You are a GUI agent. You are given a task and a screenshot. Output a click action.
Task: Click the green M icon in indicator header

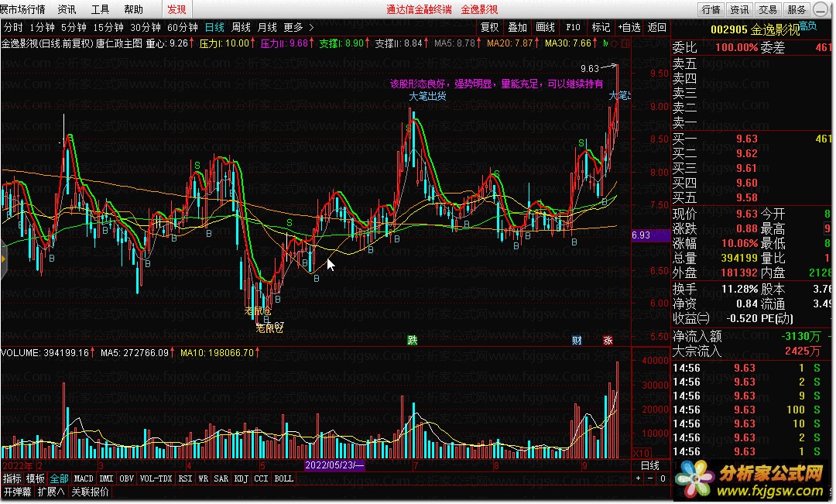(605, 43)
